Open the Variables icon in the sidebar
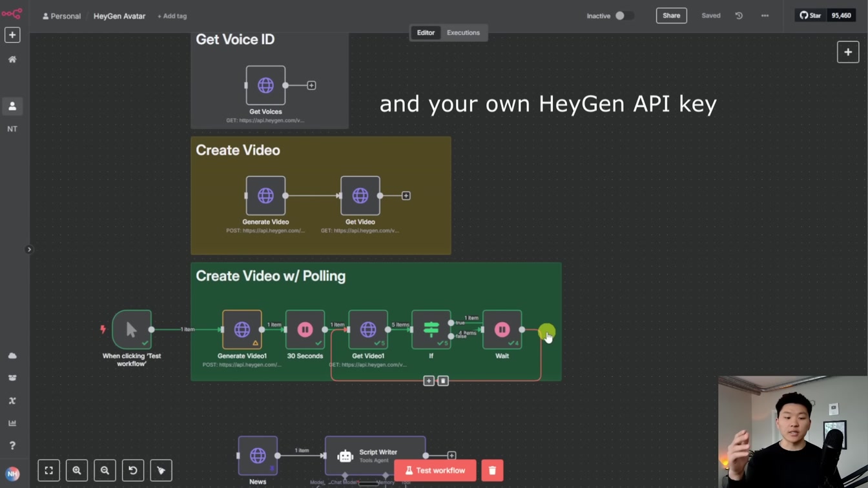 12,401
